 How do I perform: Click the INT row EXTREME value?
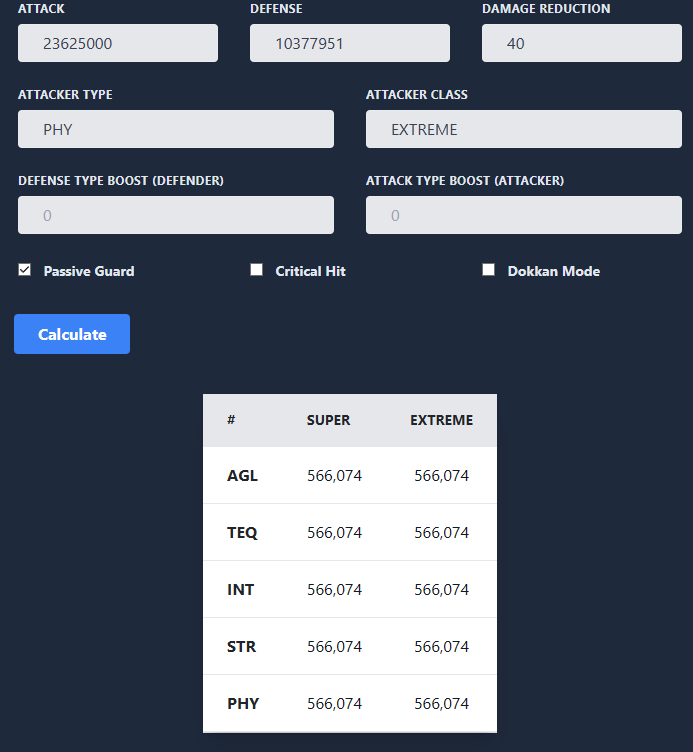click(x=442, y=589)
